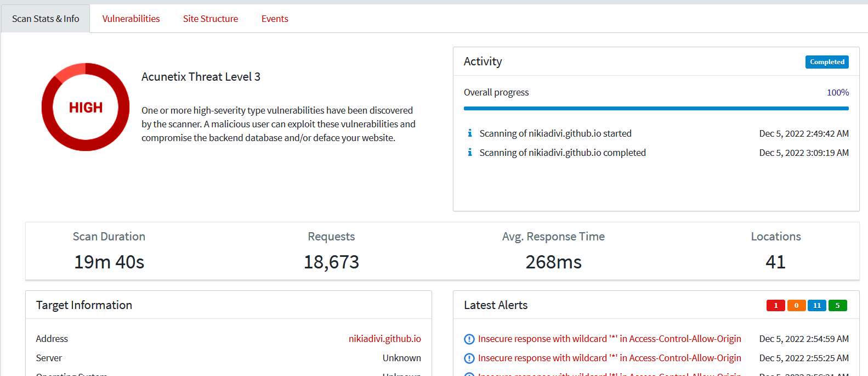Image resolution: width=868 pixels, height=376 pixels.
Task: Click the info icon beside scan started entry
Action: coord(469,133)
